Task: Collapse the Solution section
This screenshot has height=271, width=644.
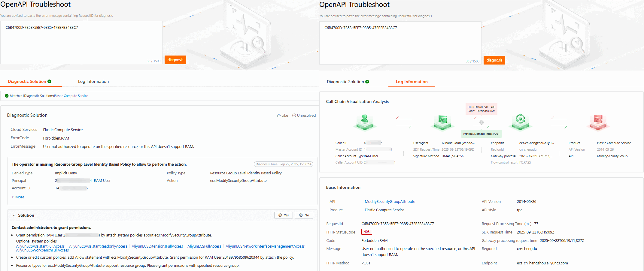Action: pos(14,215)
